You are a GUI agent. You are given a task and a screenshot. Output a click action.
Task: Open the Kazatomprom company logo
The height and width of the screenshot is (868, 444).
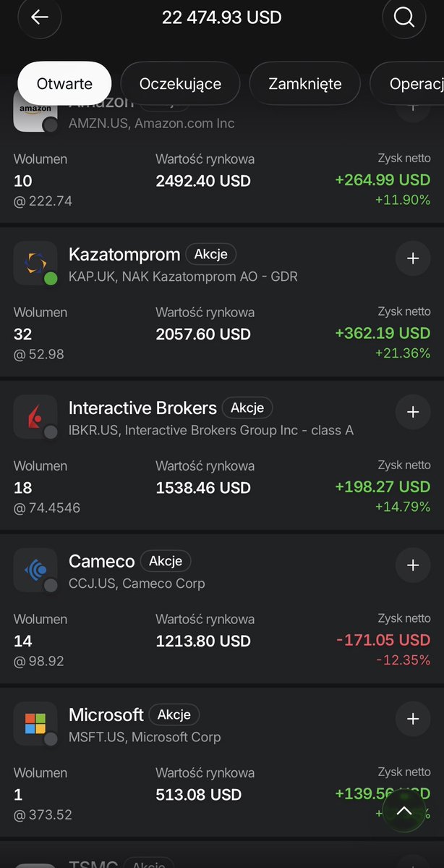[x=35, y=263]
